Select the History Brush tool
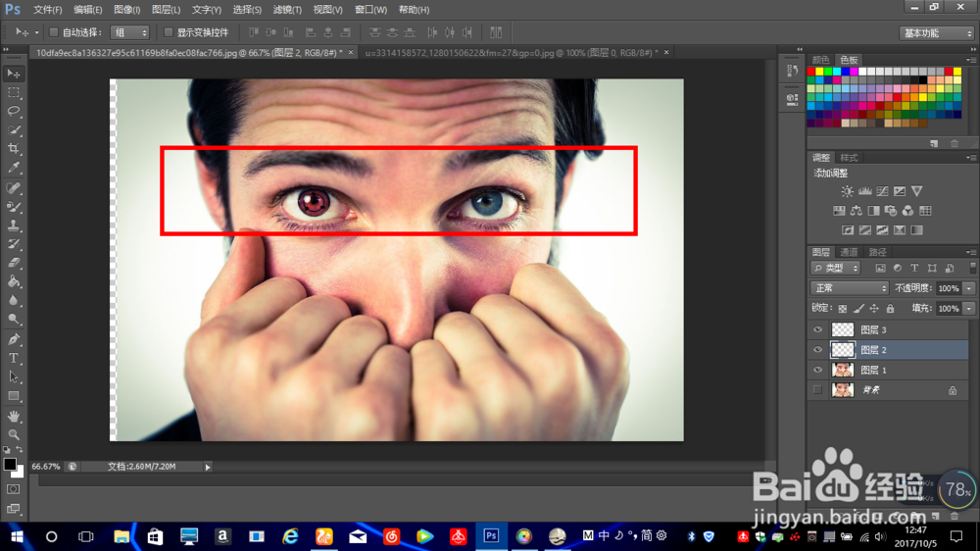The height and width of the screenshot is (551, 980). (x=14, y=244)
